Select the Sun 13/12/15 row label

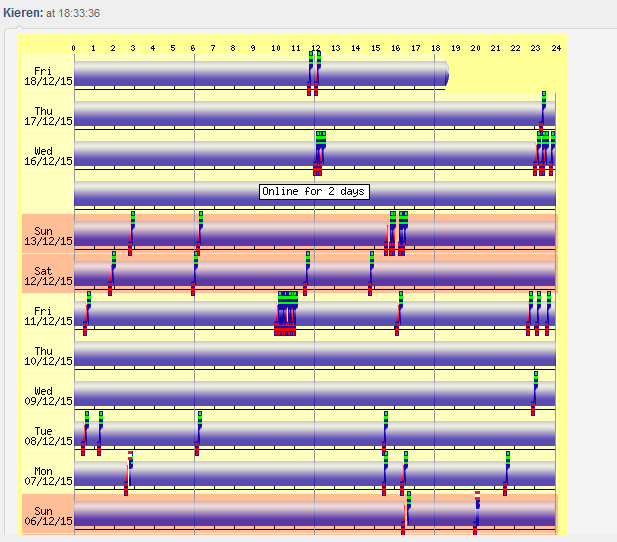pyautogui.click(x=48, y=236)
